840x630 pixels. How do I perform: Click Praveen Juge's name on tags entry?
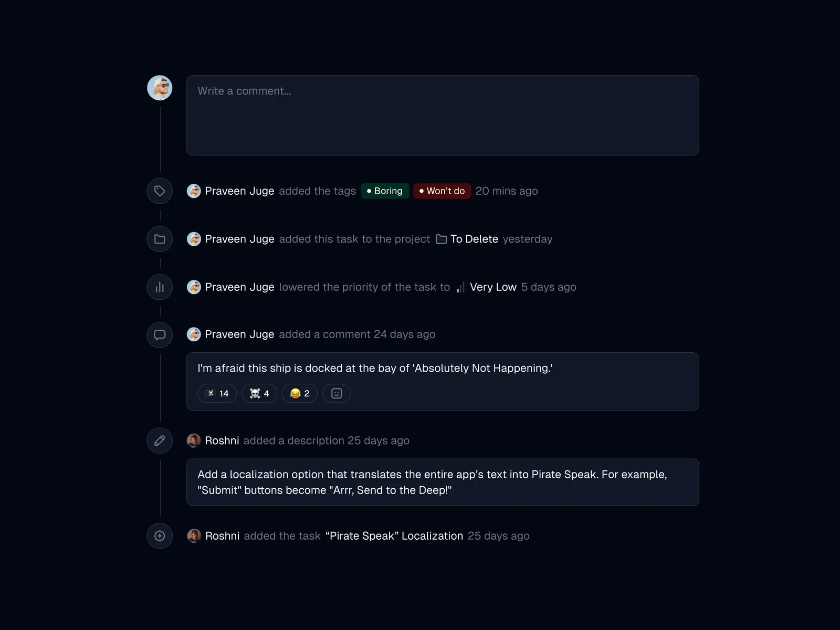pos(239,191)
